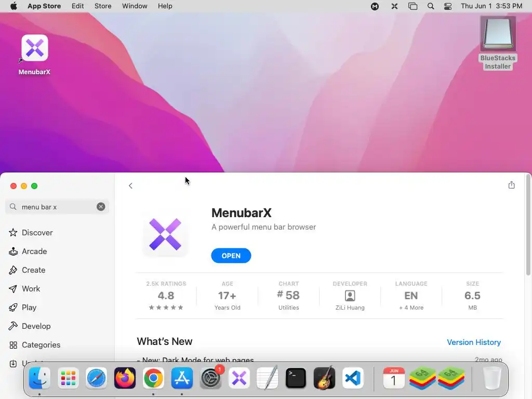Open Launchpad from the Dock
The image size is (532, 399).
[68, 378]
